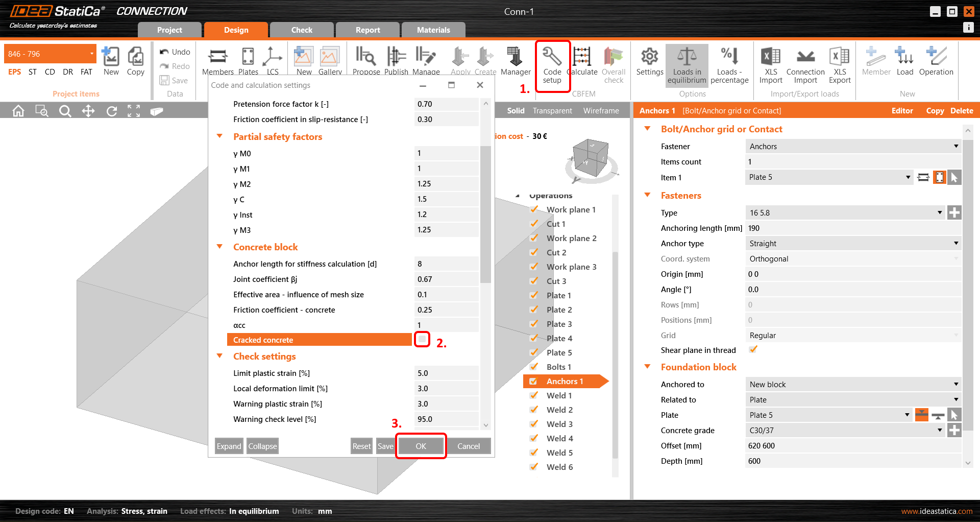Activate the zoom magnifier tool
The height and width of the screenshot is (522, 980).
(x=65, y=111)
